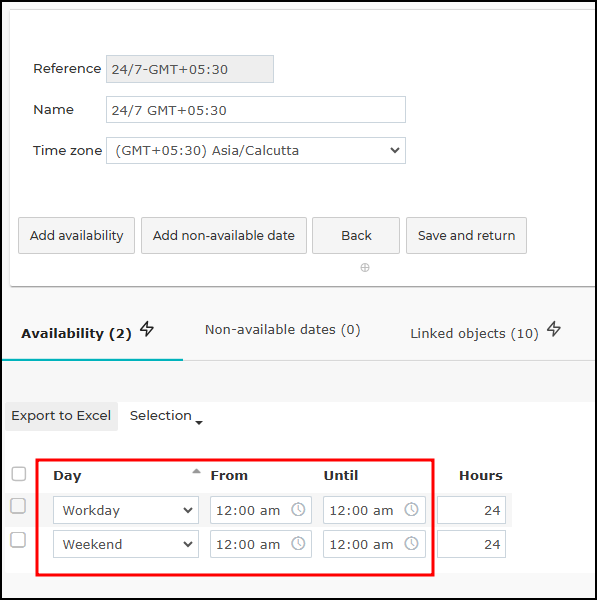The width and height of the screenshot is (597, 600).
Task: Open clock picker in Weekend From field
Action: point(298,544)
